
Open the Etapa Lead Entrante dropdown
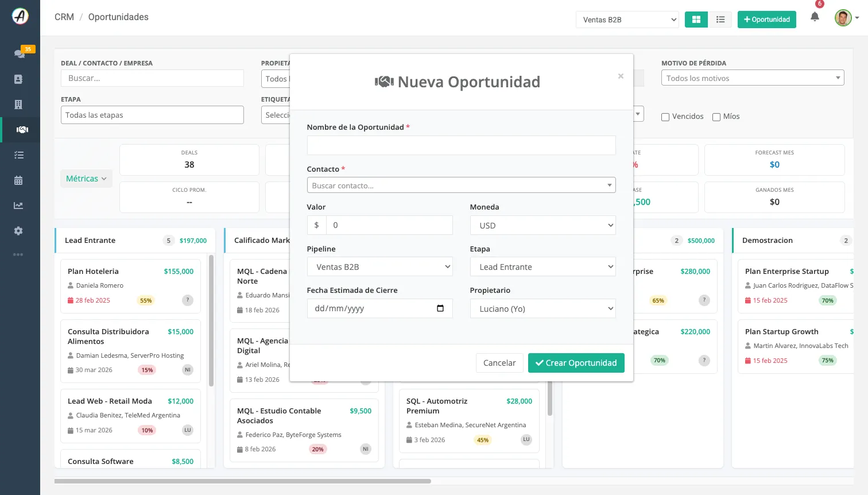542,267
